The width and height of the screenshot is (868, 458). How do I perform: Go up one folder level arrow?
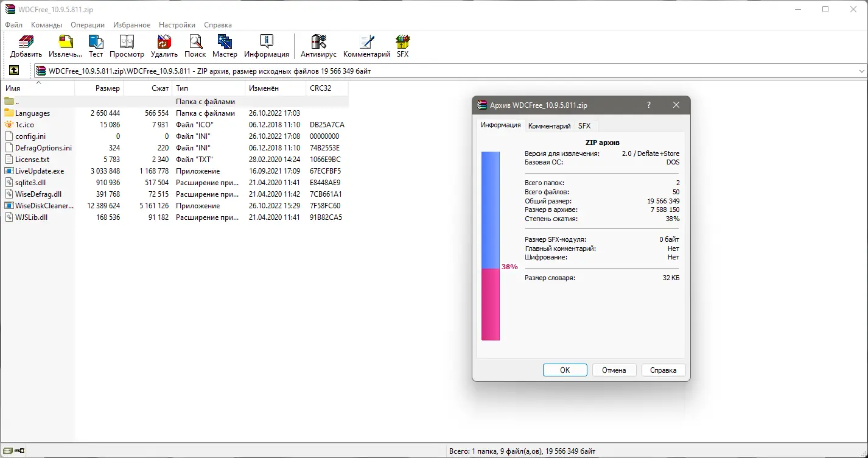click(14, 71)
